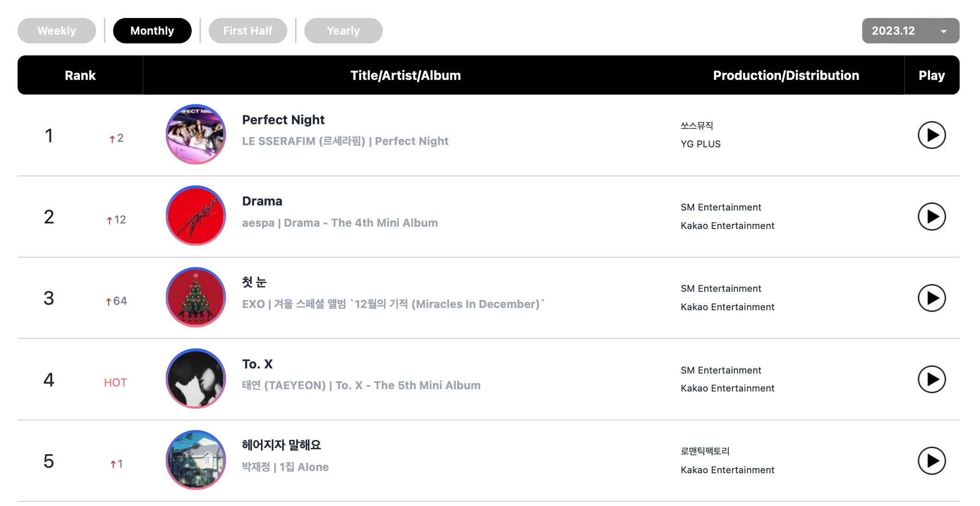The image size is (980, 506).
Task: Click the To. X album thumbnail
Action: click(196, 379)
